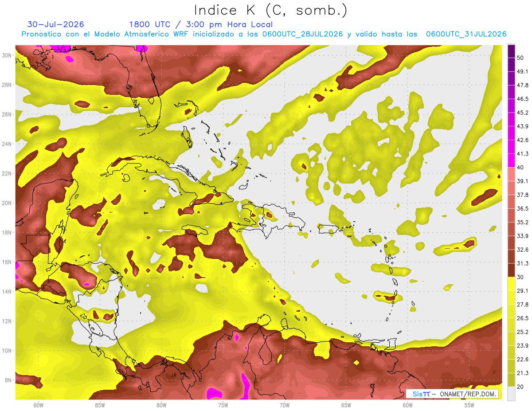Click the legend value 43.9
The image size is (532, 411).
(x=523, y=126)
